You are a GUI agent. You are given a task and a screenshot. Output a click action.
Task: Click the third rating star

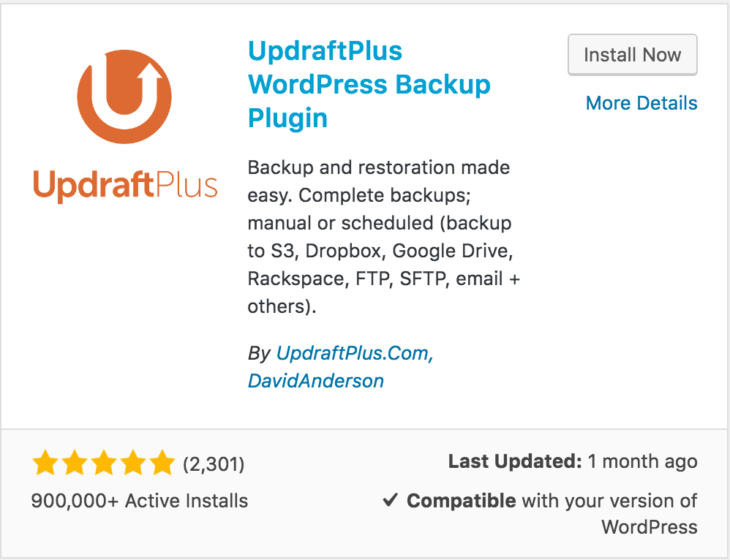coord(103,463)
